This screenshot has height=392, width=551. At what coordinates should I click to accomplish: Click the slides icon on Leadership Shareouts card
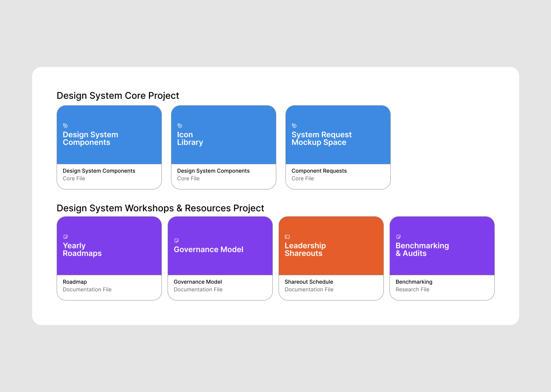point(287,237)
